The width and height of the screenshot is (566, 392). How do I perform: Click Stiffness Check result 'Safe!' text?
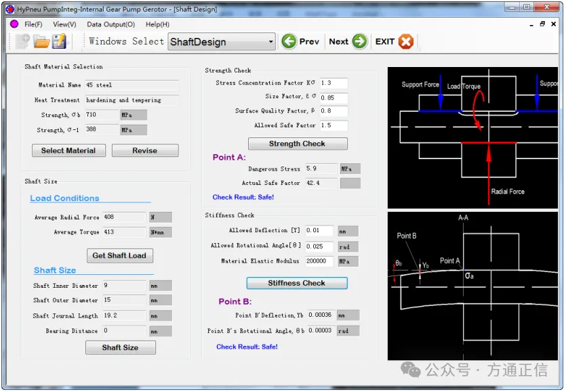tap(247, 347)
